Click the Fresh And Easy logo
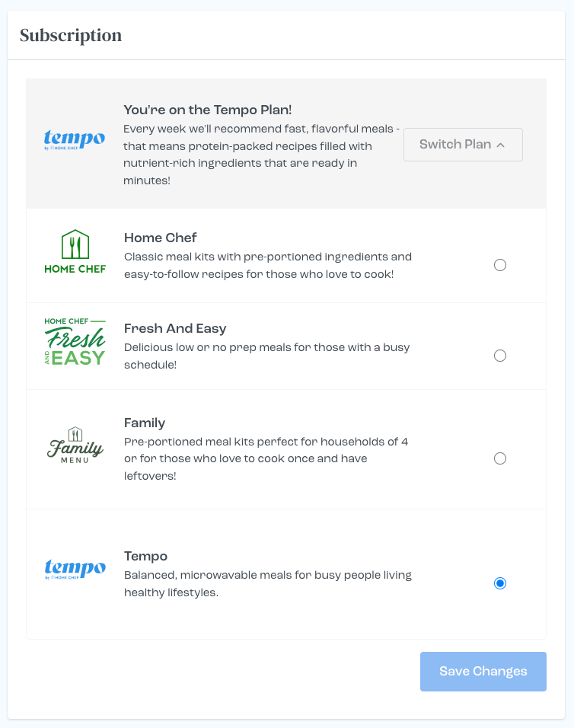This screenshot has width=574, height=728. [x=74, y=341]
